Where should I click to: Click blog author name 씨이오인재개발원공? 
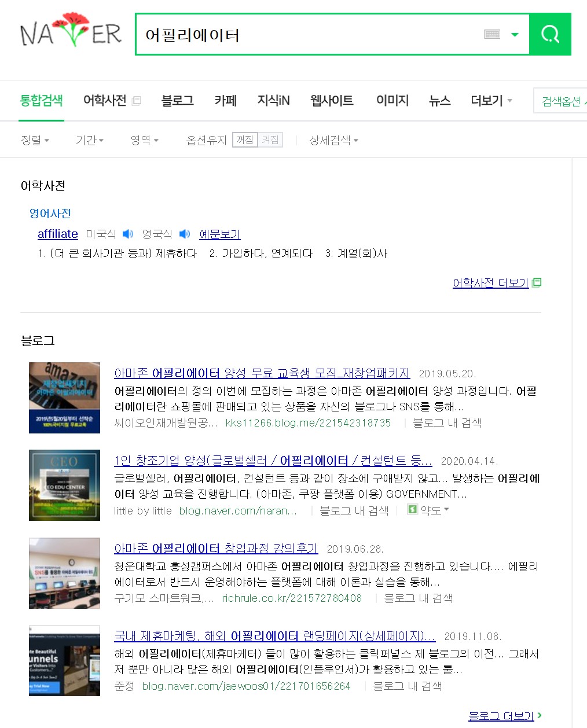click(x=166, y=422)
